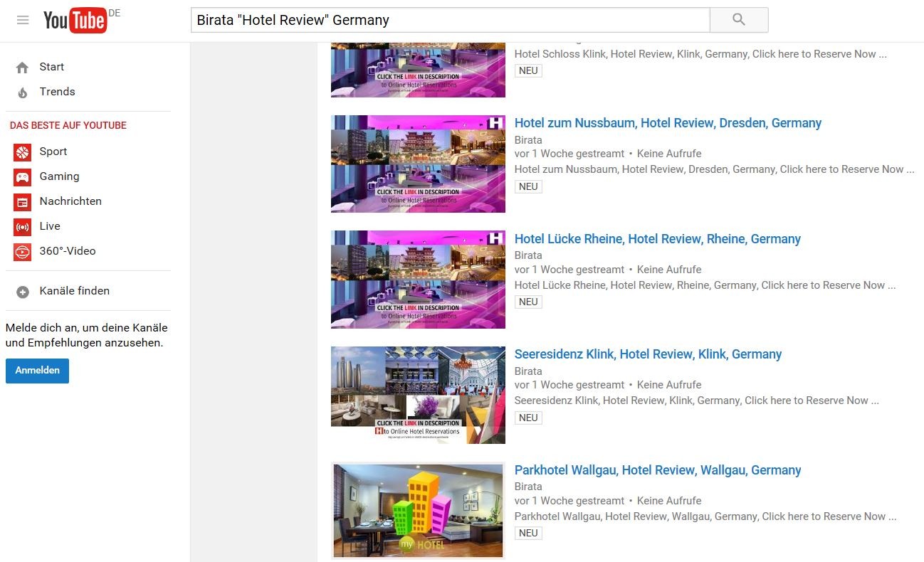Open the Sport channel entry
Image resolution: width=924 pixels, height=562 pixels.
tap(53, 152)
